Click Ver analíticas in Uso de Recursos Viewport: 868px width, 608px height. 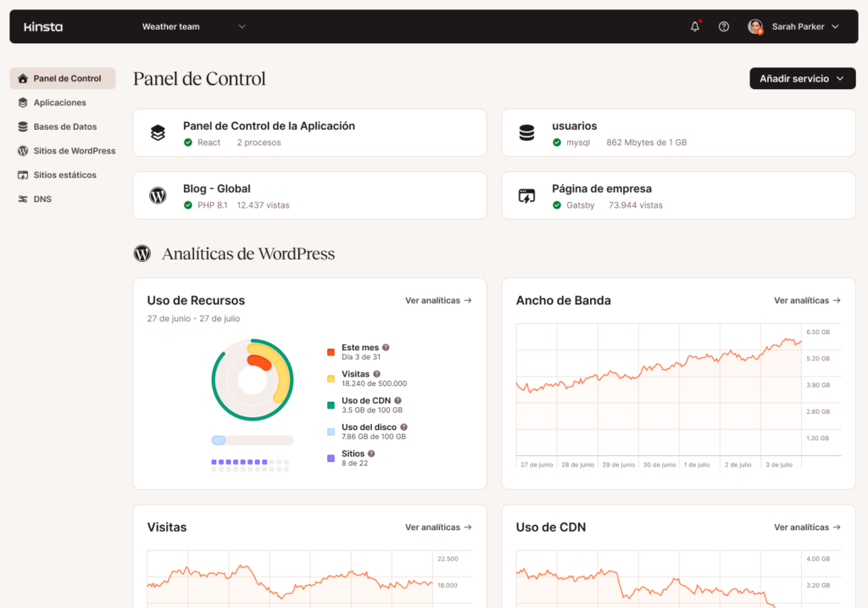click(x=438, y=300)
